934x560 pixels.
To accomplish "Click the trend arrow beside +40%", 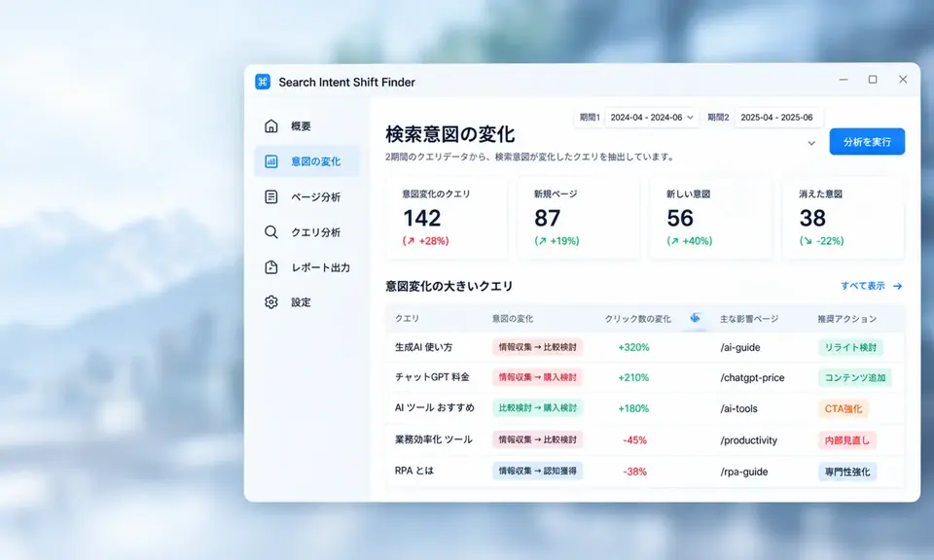I will click(x=673, y=241).
